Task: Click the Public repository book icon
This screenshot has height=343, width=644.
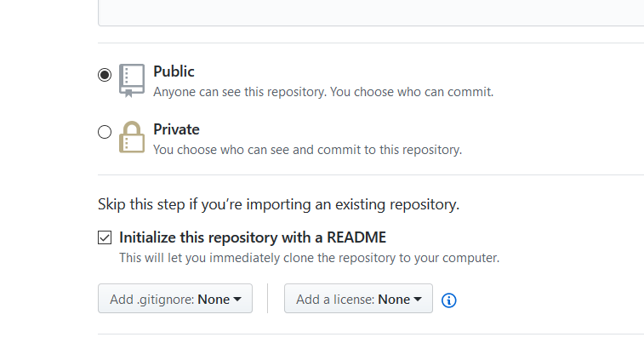Action: coord(132,79)
